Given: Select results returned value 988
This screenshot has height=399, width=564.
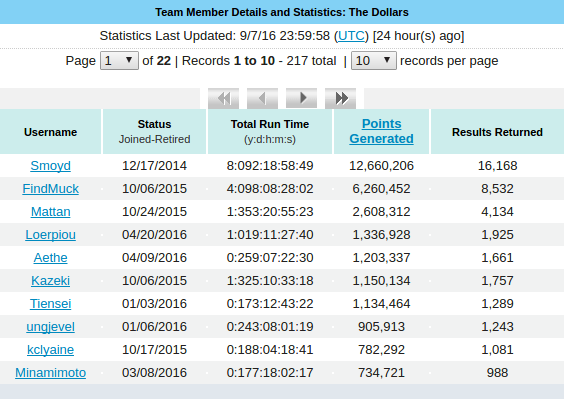Looking at the screenshot, I should pos(497,373).
